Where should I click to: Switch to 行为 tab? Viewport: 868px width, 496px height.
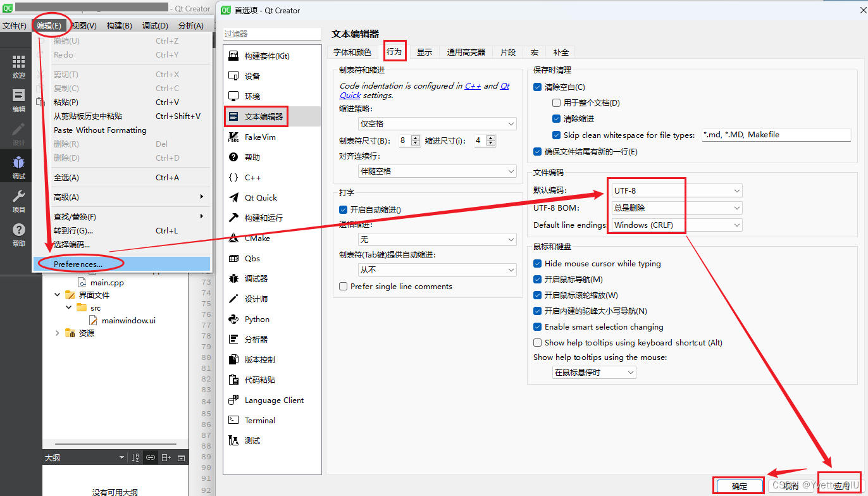(394, 52)
